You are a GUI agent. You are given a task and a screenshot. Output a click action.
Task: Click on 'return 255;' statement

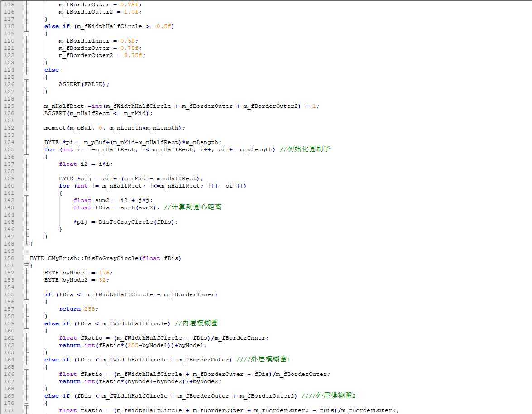coord(79,309)
